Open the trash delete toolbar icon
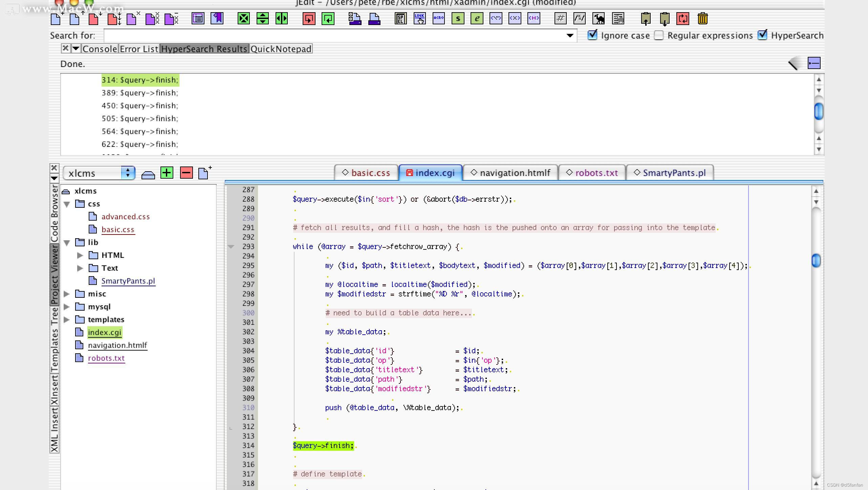Image resolution: width=868 pixels, height=490 pixels. (x=703, y=19)
